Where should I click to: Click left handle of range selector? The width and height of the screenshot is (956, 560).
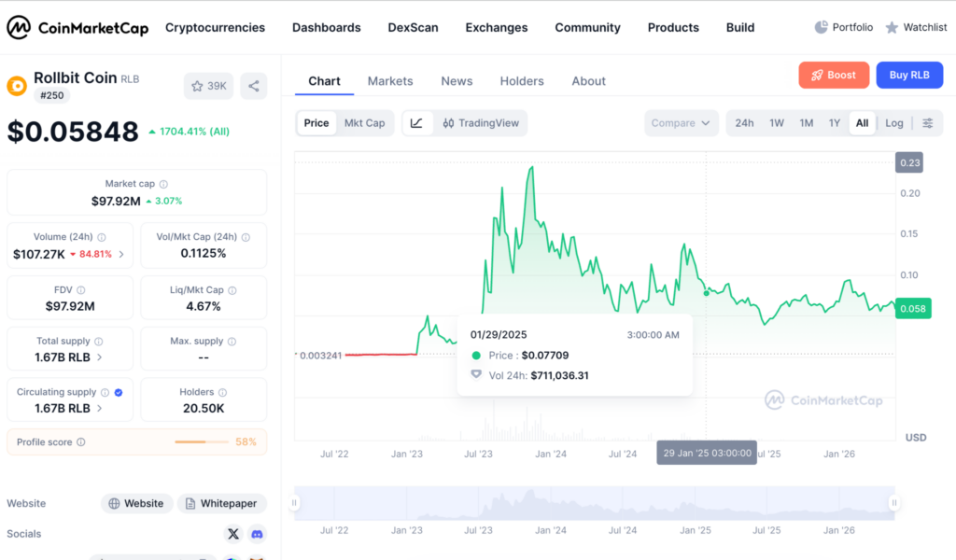coord(294,503)
